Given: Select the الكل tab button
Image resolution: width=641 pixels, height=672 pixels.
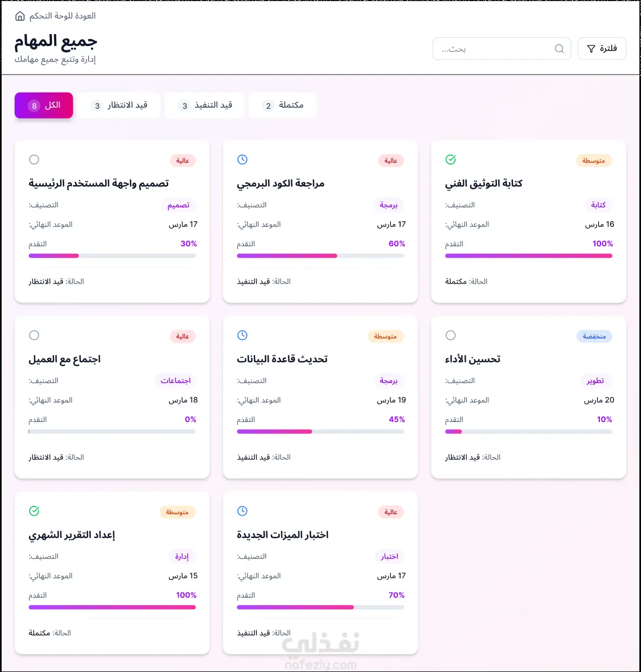Looking at the screenshot, I should click(x=44, y=105).
